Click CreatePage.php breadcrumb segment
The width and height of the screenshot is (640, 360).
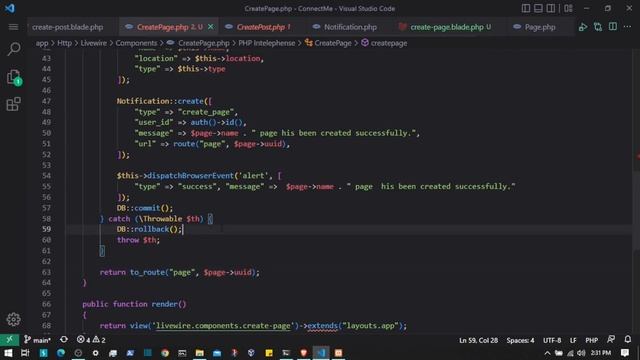point(198,43)
